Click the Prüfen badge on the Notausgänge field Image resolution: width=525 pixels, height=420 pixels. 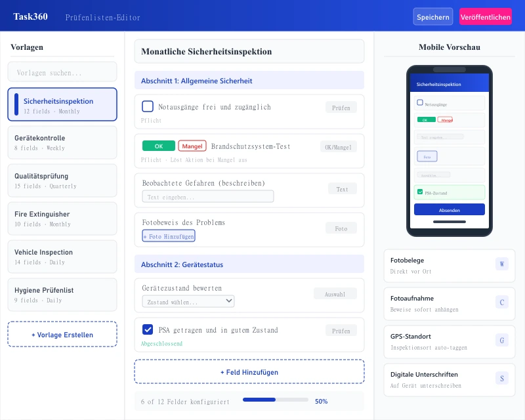(x=341, y=108)
